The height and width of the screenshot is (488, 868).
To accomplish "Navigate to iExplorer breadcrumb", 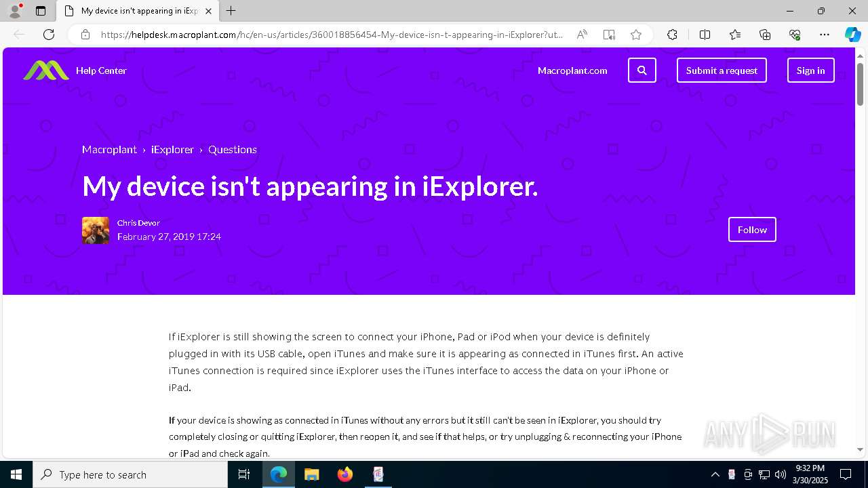I will click(x=172, y=150).
